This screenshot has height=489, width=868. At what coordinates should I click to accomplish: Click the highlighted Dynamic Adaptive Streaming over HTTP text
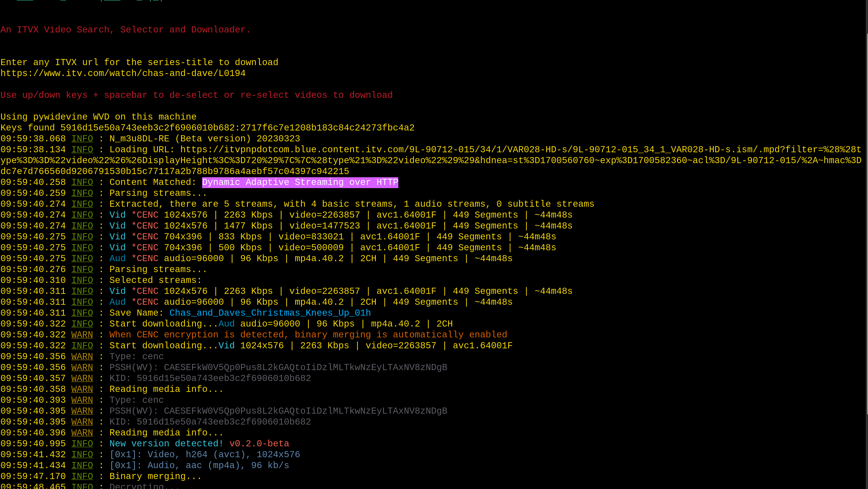click(x=300, y=182)
